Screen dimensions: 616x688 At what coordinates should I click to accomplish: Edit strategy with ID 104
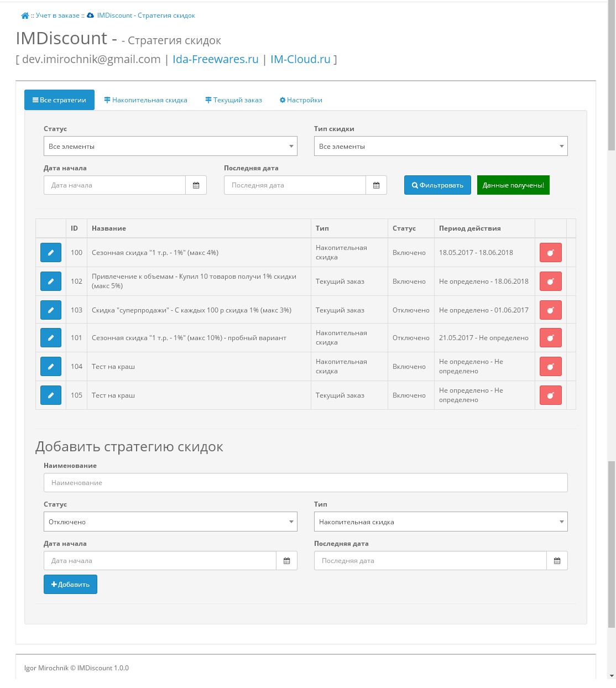coord(51,367)
